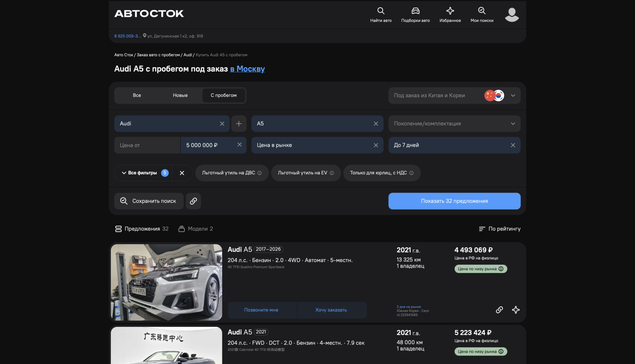Screen dimensions: 635x364
Task: Open the АВТОСТОК home logo
Action: tap(149, 14)
